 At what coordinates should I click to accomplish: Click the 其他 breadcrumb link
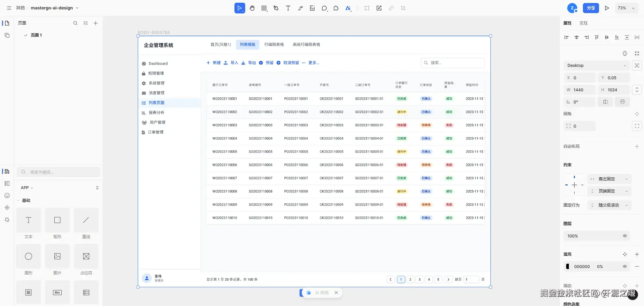pos(20,8)
